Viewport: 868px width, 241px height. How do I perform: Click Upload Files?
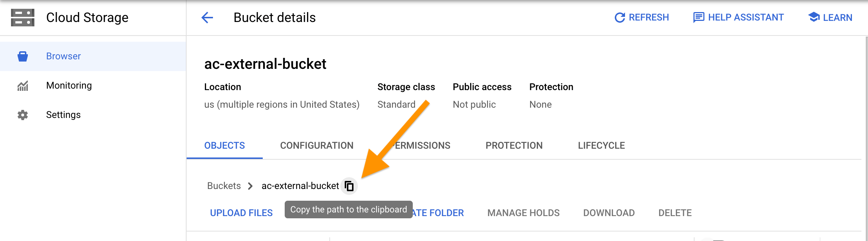pos(242,212)
